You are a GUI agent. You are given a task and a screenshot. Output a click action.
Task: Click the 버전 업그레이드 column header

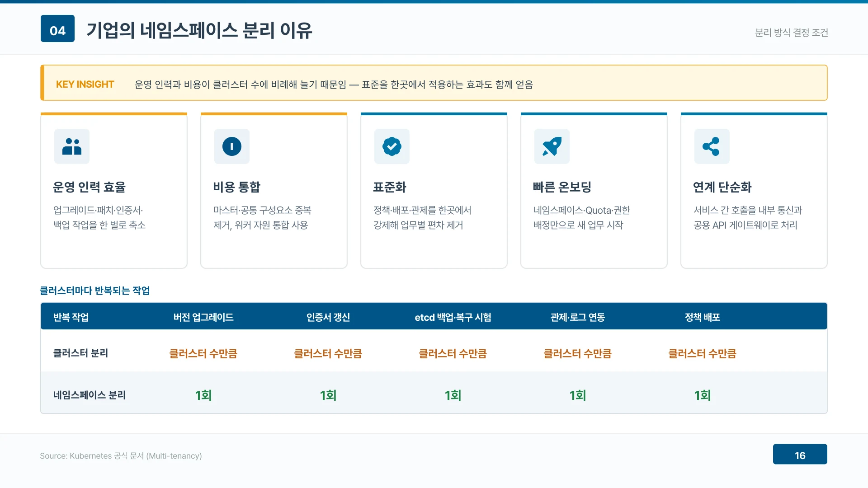tap(203, 317)
